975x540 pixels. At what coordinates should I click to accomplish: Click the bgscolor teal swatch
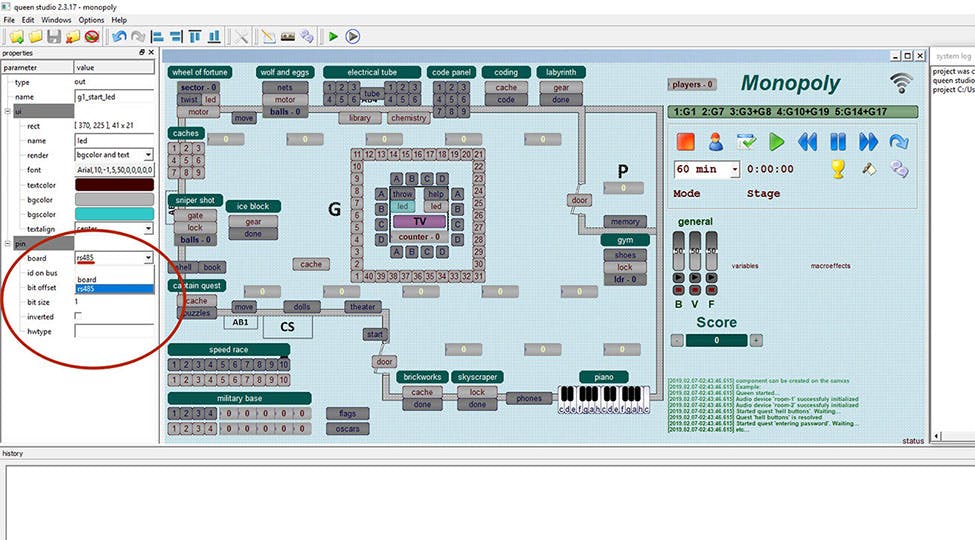tap(114, 214)
